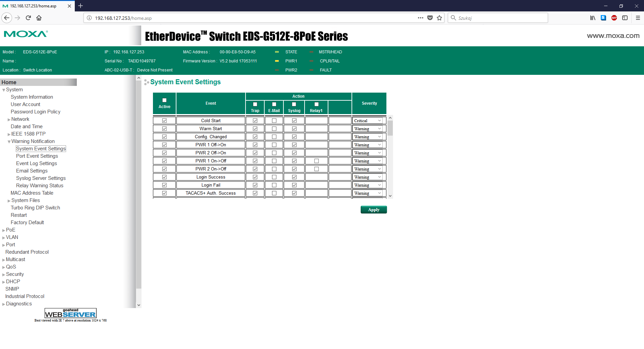The image size is (644, 349).
Task: Click the browser Back arrow
Action: coord(7,18)
